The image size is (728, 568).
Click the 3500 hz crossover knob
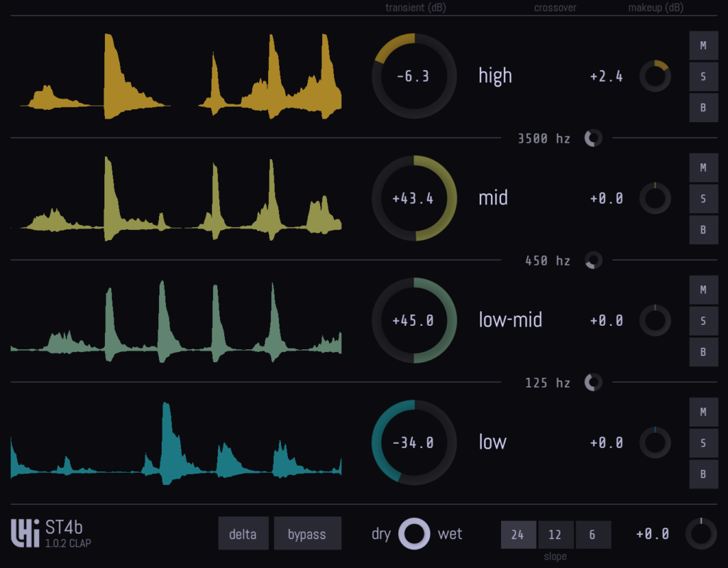pos(593,138)
